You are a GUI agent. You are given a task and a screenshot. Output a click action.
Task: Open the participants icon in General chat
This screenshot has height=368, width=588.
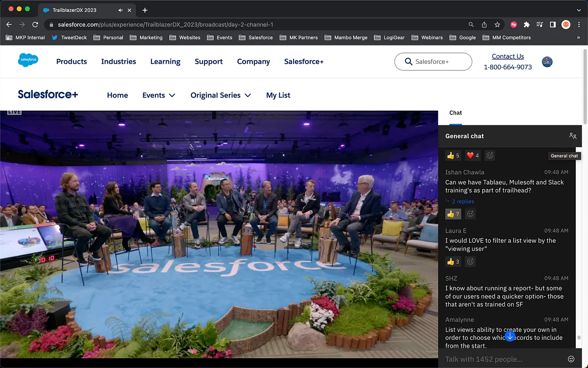(x=573, y=136)
